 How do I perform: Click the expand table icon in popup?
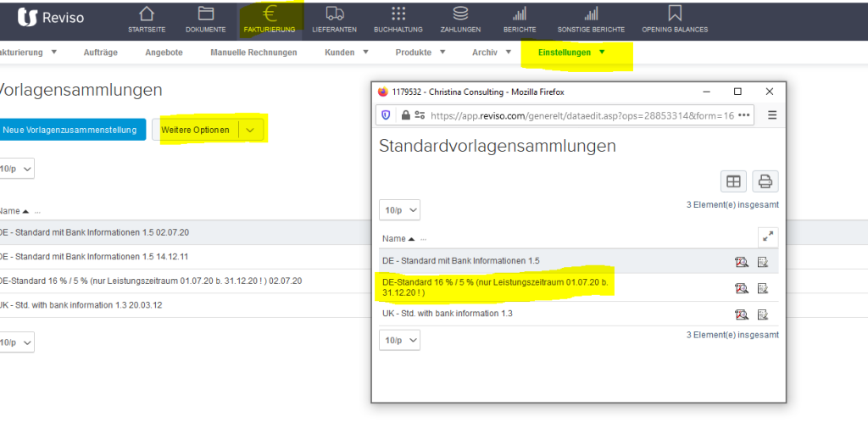coord(768,237)
